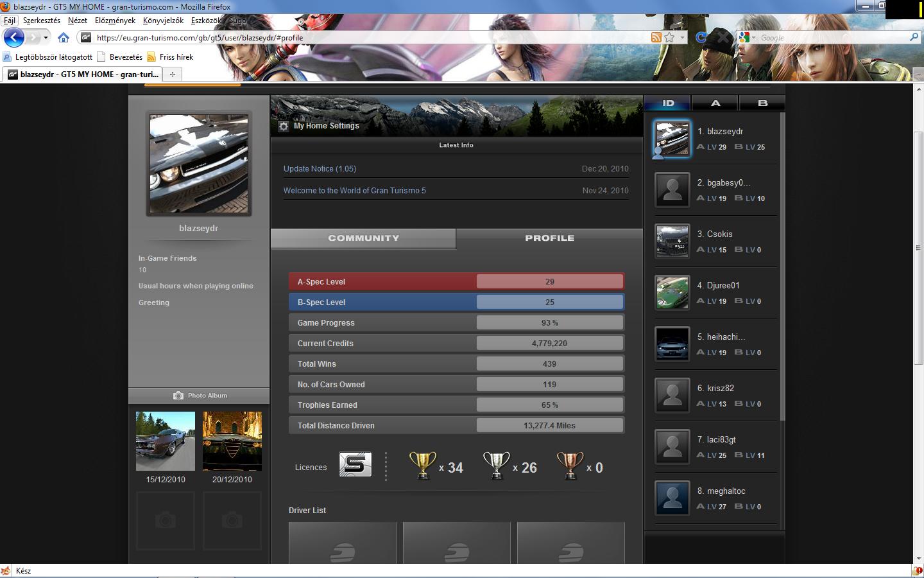The height and width of the screenshot is (578, 924).
Task: Click the friends list scrollbar
Action: pyautogui.click(x=782, y=267)
